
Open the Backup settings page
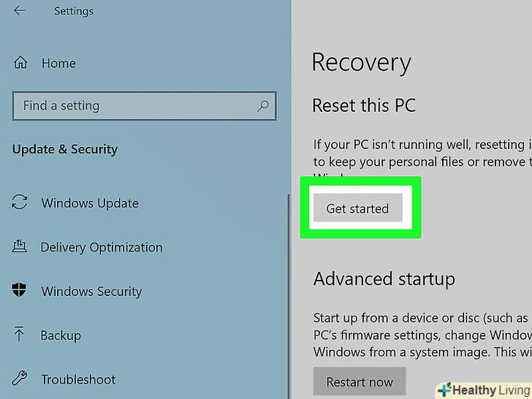click(61, 335)
